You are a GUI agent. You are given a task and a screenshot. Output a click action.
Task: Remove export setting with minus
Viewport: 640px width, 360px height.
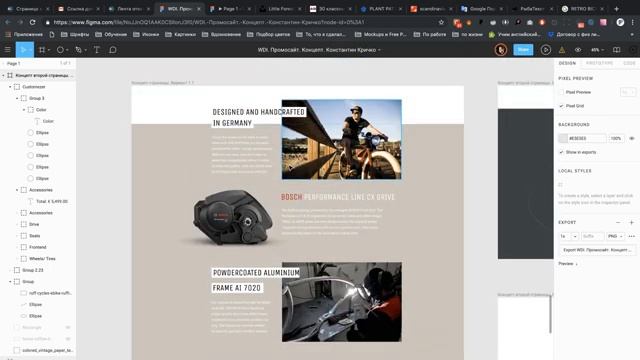(618, 222)
